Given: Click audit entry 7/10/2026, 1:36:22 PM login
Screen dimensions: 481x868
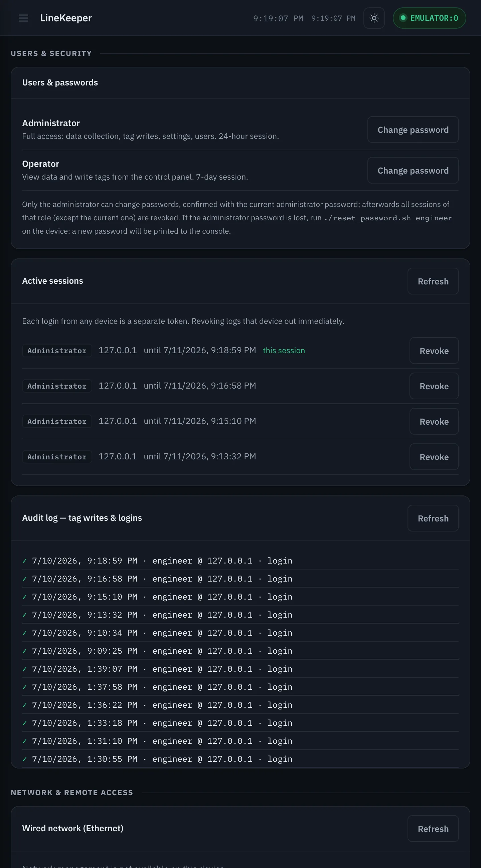Looking at the screenshot, I should pyautogui.click(x=240, y=705).
